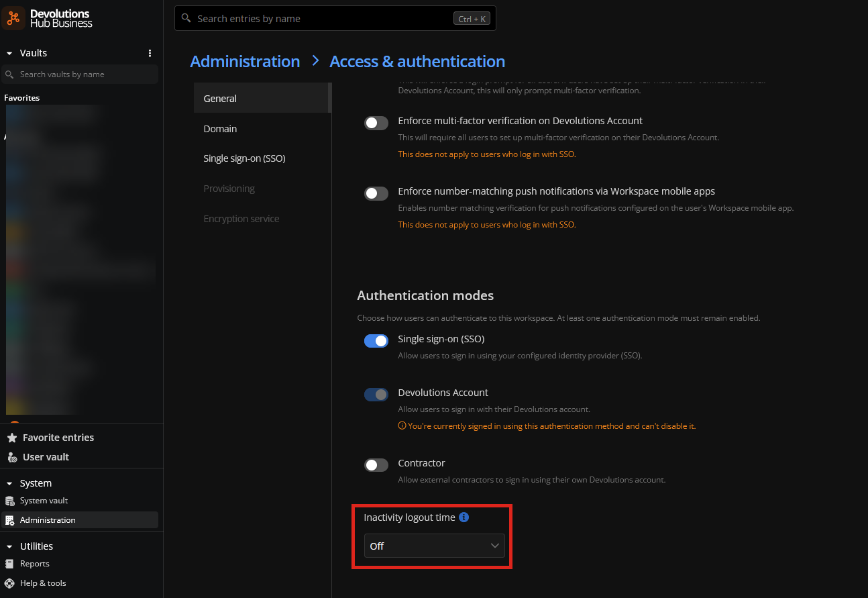The height and width of the screenshot is (598, 868).
Task: Click the Administration building icon
Action: click(x=10, y=520)
